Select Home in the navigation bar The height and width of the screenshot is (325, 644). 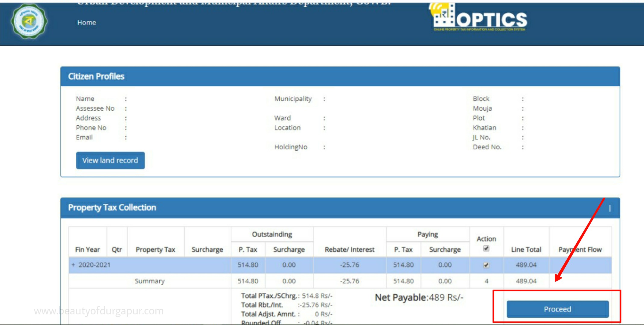click(86, 22)
